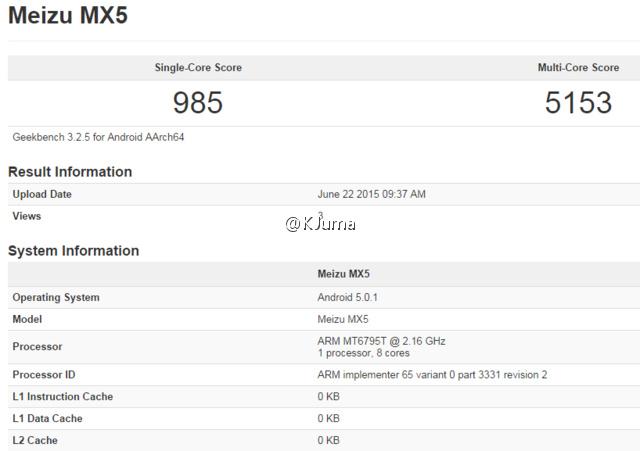Click the Operating System label
This screenshot has height=451, width=640.
coord(56,298)
